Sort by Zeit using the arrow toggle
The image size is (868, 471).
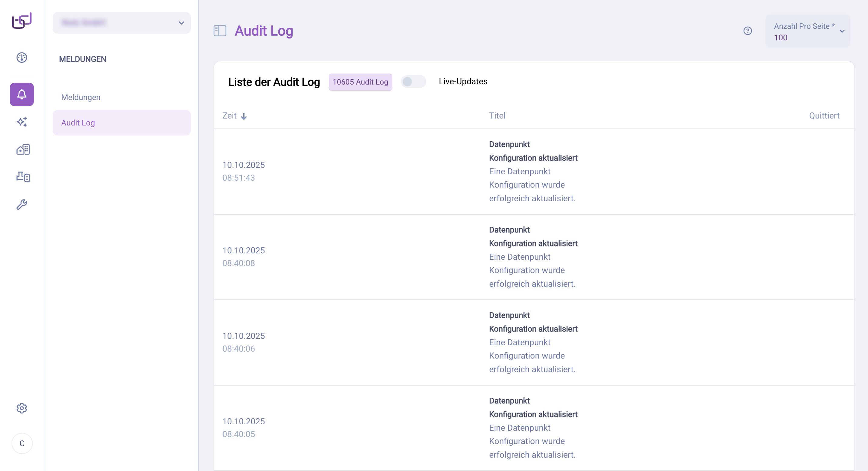point(244,116)
